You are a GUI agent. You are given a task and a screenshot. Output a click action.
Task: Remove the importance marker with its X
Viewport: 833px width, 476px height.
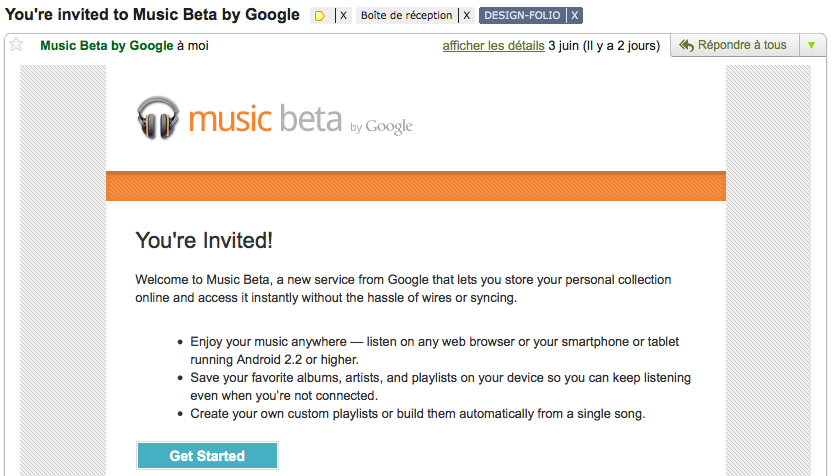[x=343, y=16]
